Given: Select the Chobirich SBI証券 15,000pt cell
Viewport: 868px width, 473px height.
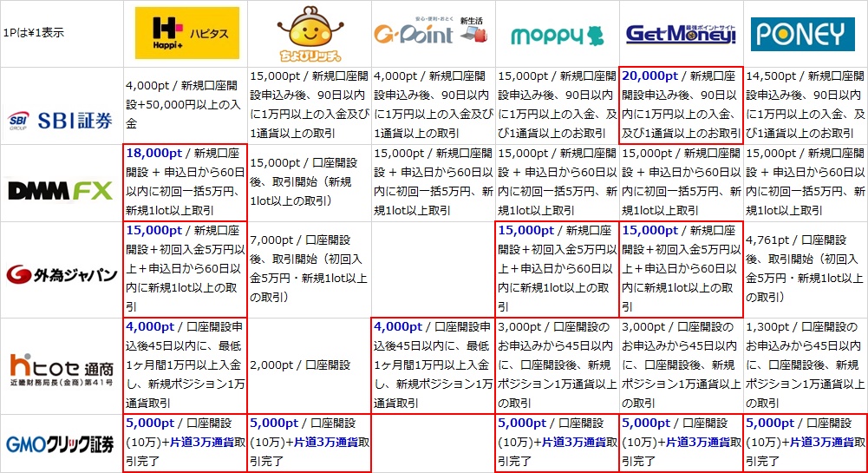Looking at the screenshot, I should tap(310, 106).
